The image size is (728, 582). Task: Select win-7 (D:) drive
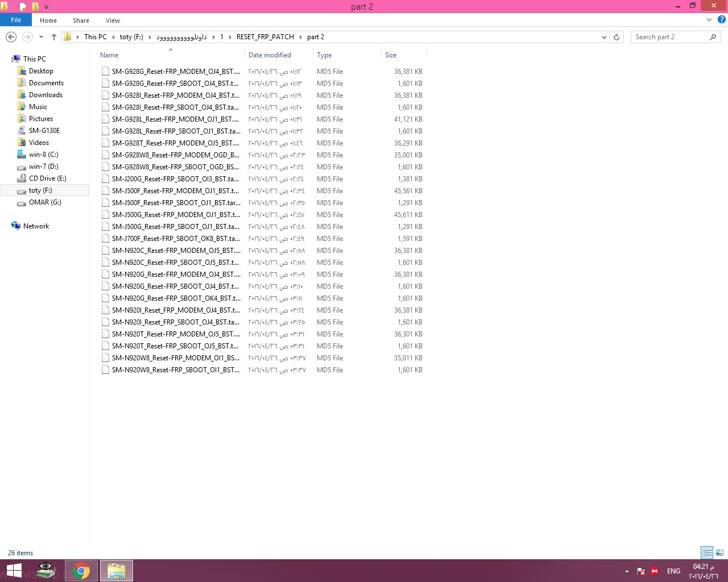pyautogui.click(x=43, y=167)
